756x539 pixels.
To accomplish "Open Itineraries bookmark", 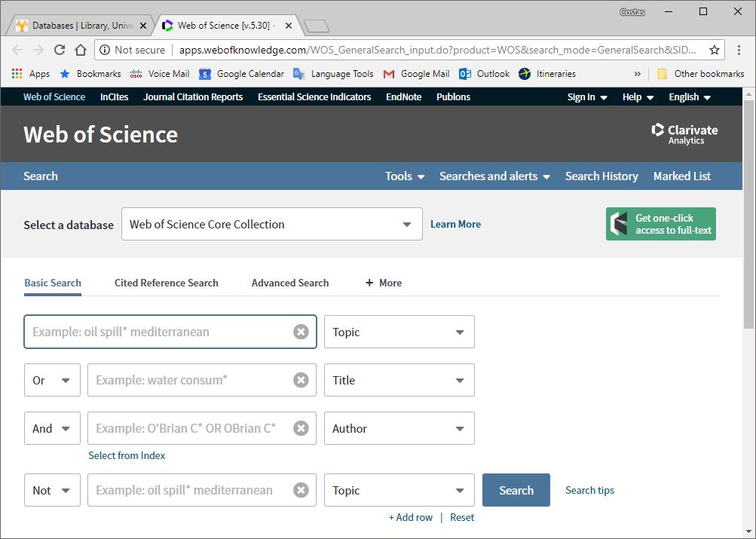I will [547, 74].
